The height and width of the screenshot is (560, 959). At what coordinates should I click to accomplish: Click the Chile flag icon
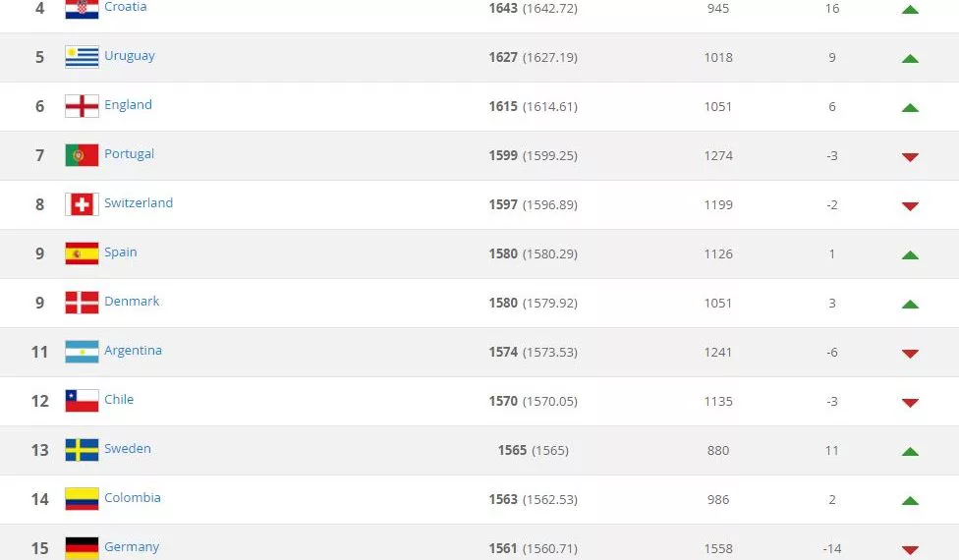click(x=82, y=401)
